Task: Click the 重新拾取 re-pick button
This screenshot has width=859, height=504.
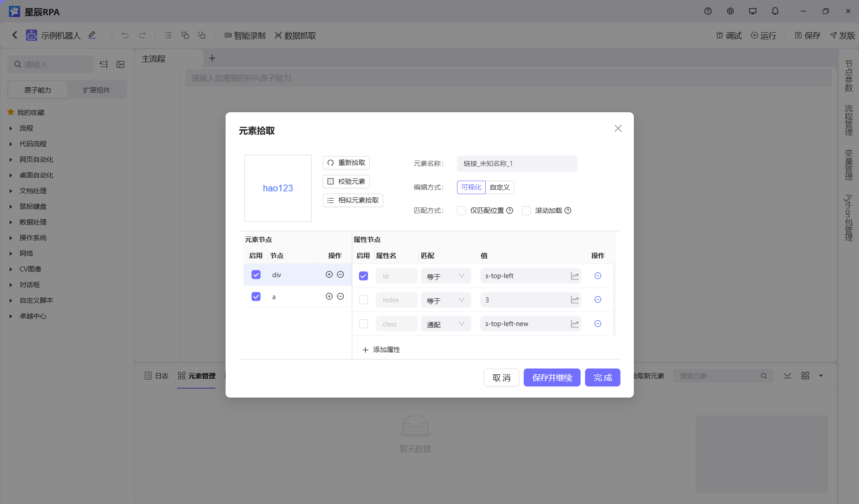Action: [346, 163]
